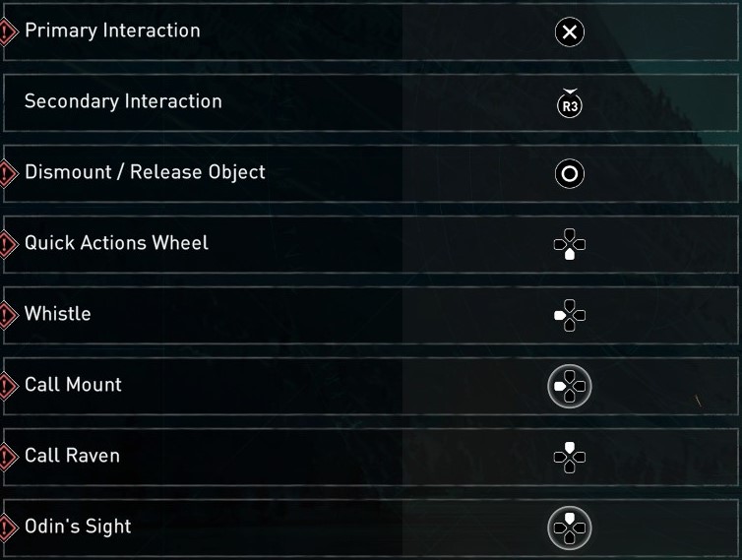This screenshot has width=742, height=560.
Task: Click the D-pad left icon for Whistle
Action: pyautogui.click(x=569, y=315)
